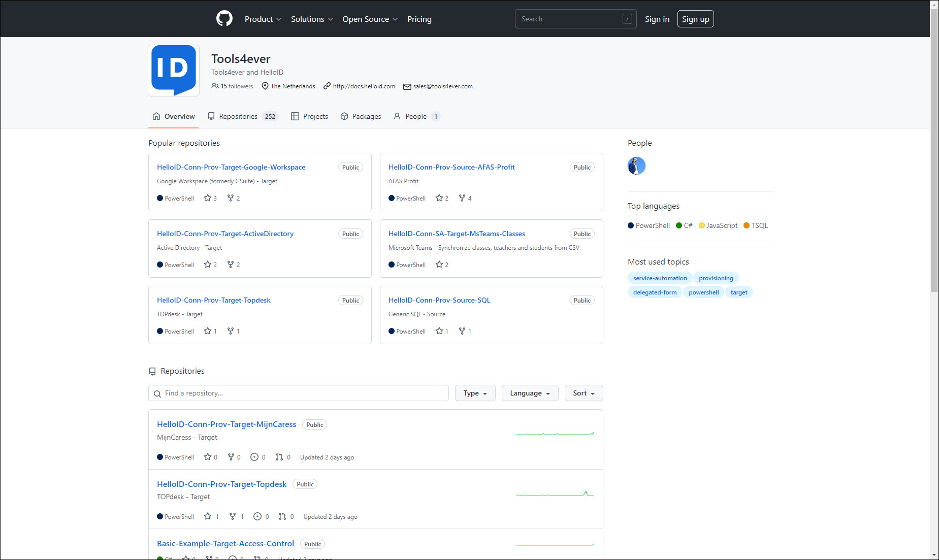The height and width of the screenshot is (560, 939).
Task: Click star count on Source-SQL repository card
Action: [x=442, y=331]
